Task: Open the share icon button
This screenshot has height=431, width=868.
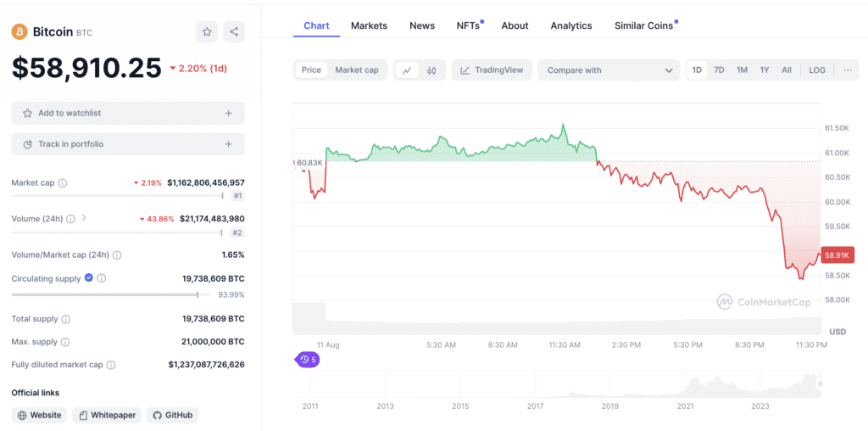Action: pyautogui.click(x=234, y=31)
